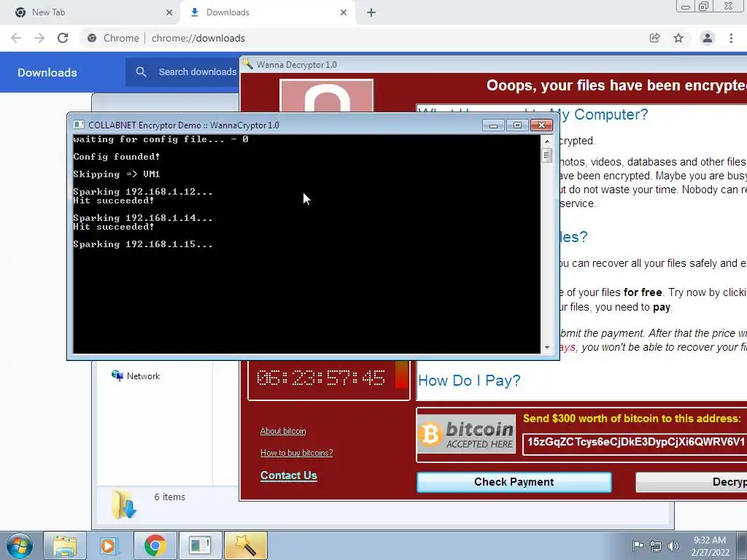The width and height of the screenshot is (747, 560).
Task: Click the Send $300 worth of bitcoin text
Action: (632, 419)
